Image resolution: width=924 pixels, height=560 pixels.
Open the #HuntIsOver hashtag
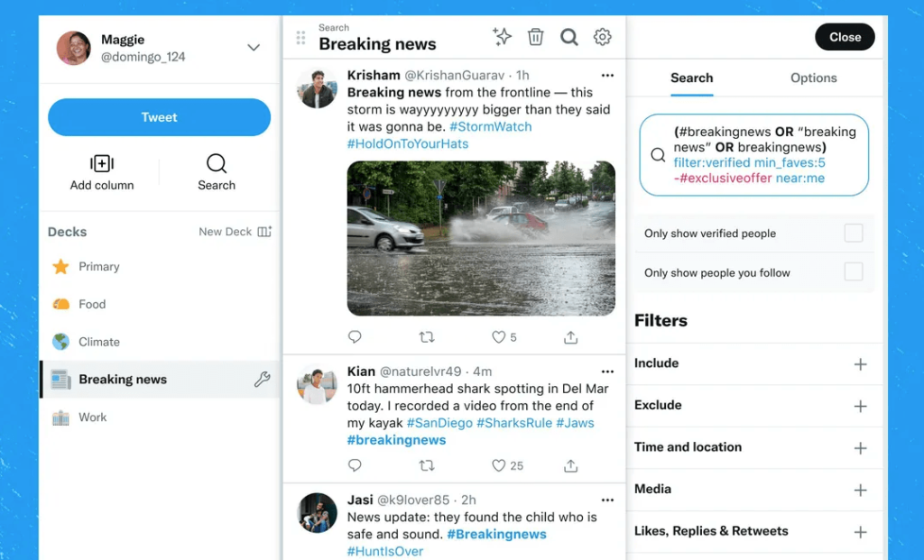(384, 551)
